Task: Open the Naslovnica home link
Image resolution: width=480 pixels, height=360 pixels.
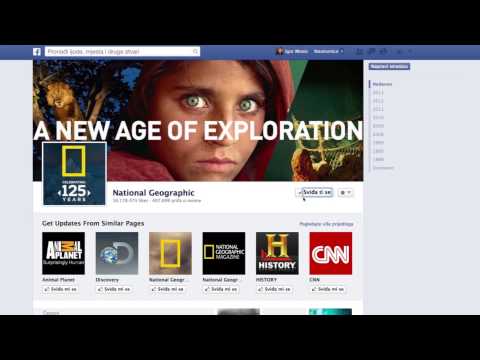Action: [327, 51]
